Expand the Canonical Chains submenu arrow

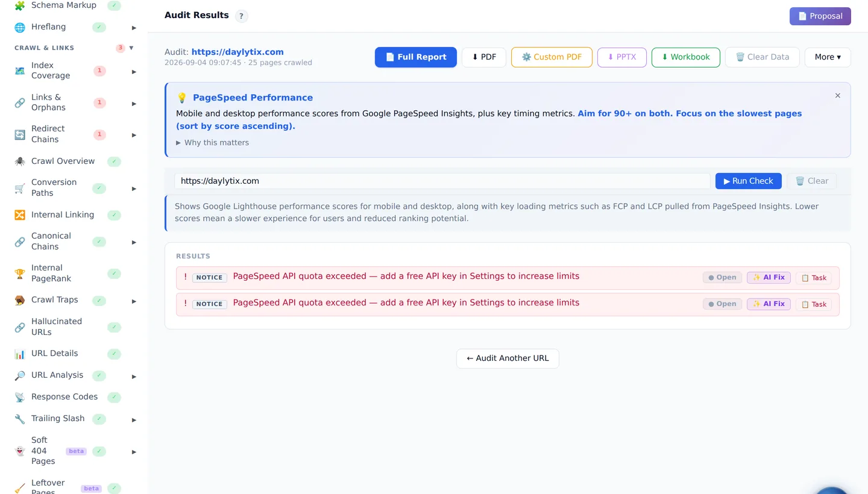134,242
